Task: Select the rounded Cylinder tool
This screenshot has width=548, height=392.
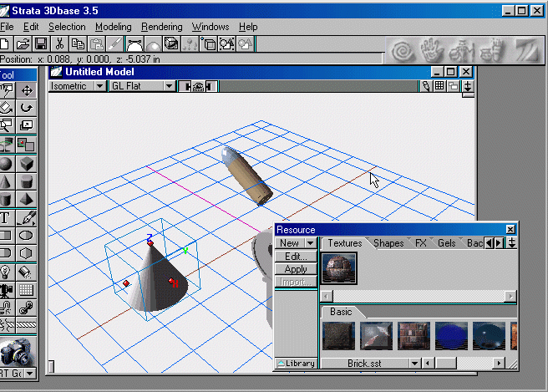Action: click(27, 181)
